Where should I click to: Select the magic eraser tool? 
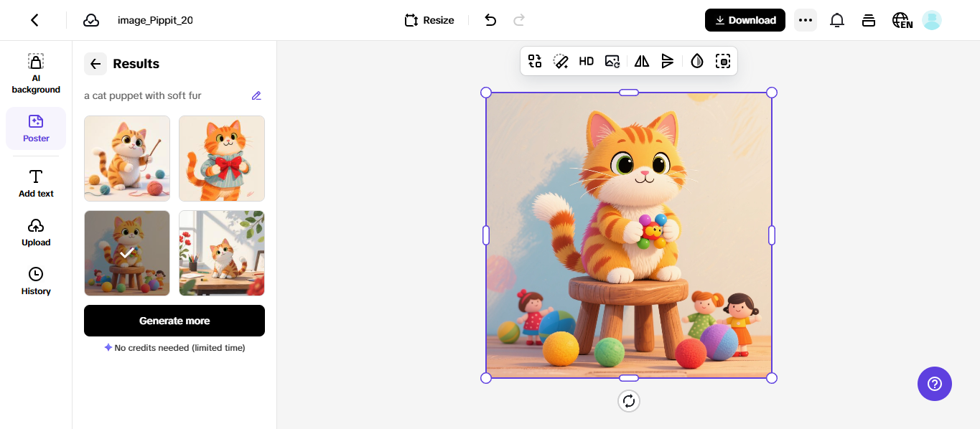point(561,61)
